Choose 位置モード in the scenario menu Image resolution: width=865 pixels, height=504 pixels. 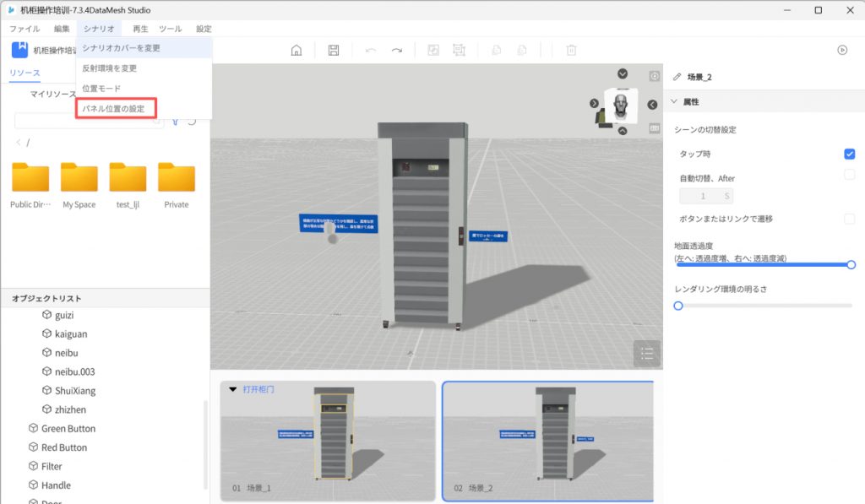pos(101,89)
